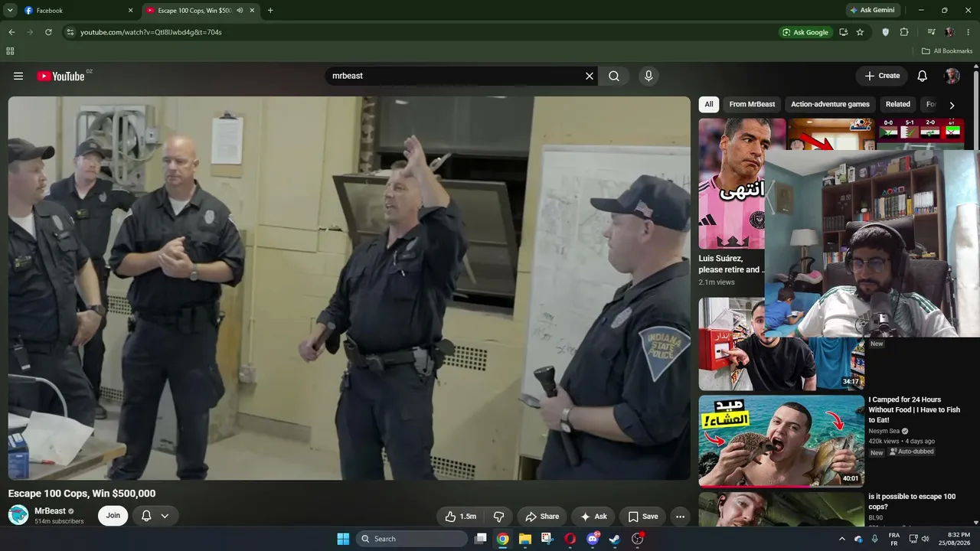Save the video to a playlist
Image resolution: width=980 pixels, height=551 pixels.
point(642,517)
